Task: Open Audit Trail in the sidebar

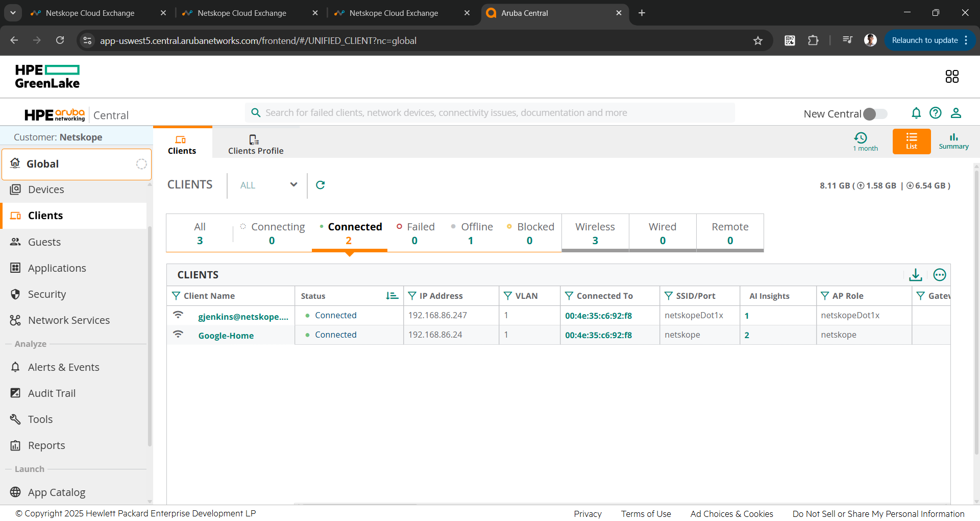Action: pos(52,393)
